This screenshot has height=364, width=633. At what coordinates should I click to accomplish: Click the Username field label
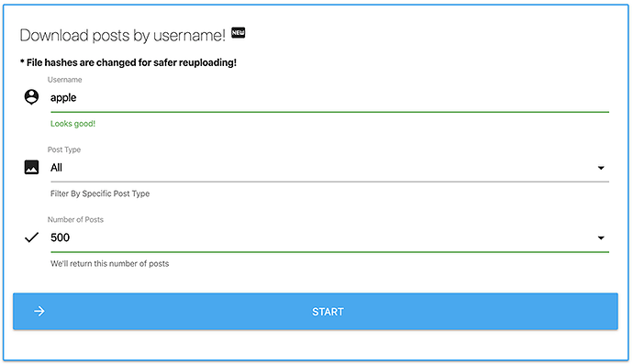pos(64,80)
